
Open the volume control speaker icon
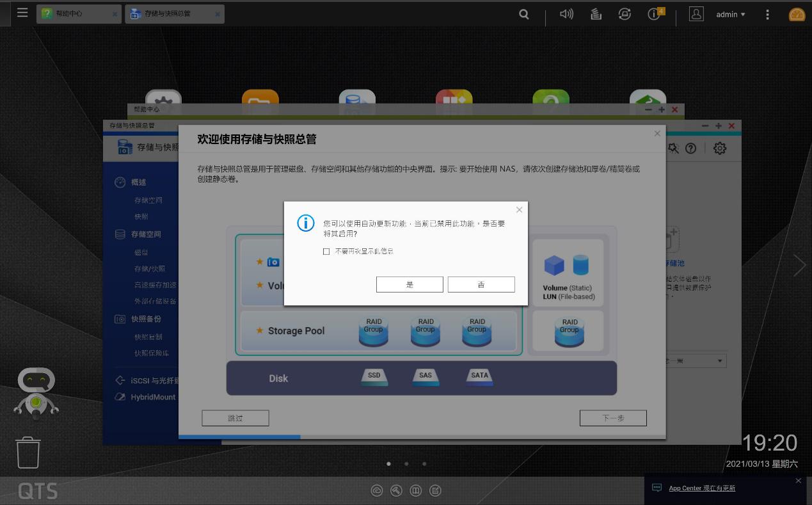tap(566, 14)
